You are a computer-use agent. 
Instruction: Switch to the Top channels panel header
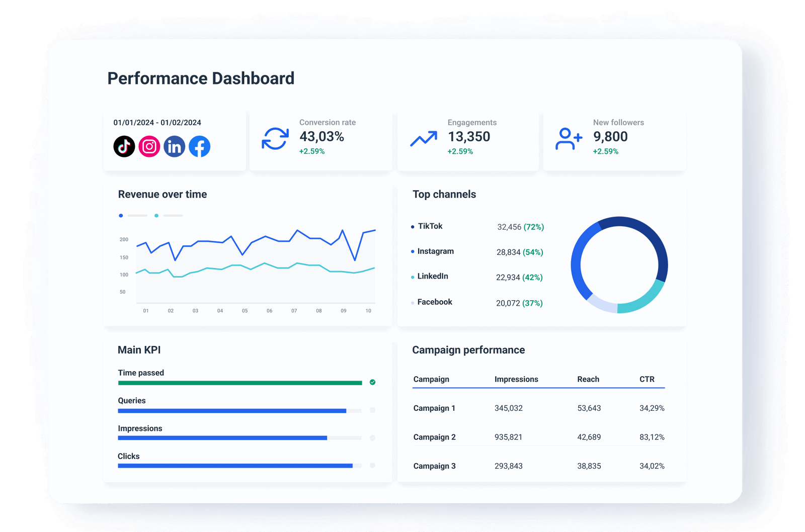click(x=444, y=195)
